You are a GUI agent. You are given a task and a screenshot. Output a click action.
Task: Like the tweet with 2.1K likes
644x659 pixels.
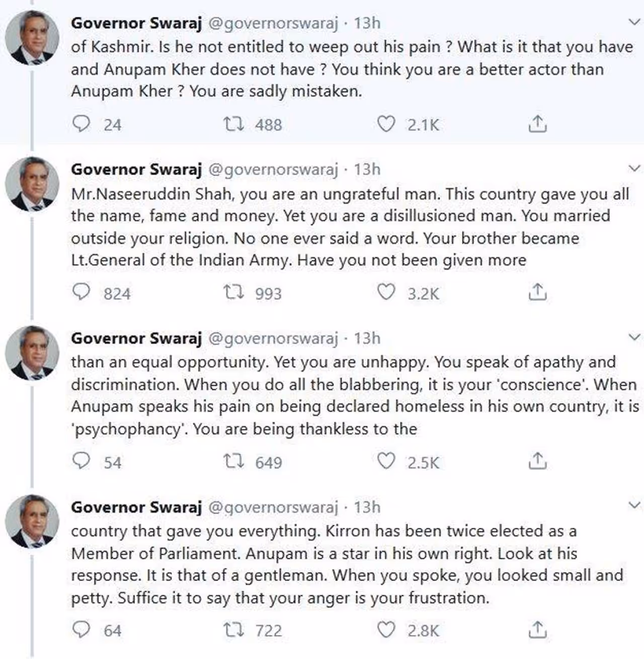coord(386,124)
